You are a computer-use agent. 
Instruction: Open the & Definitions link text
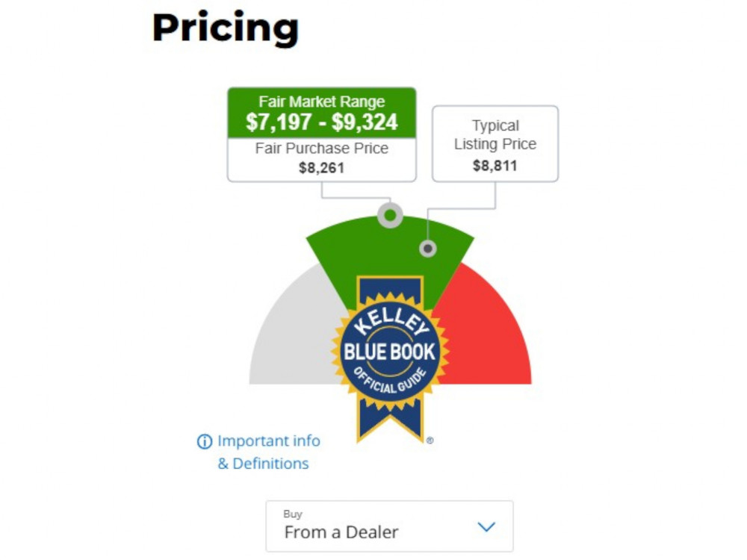(x=263, y=464)
